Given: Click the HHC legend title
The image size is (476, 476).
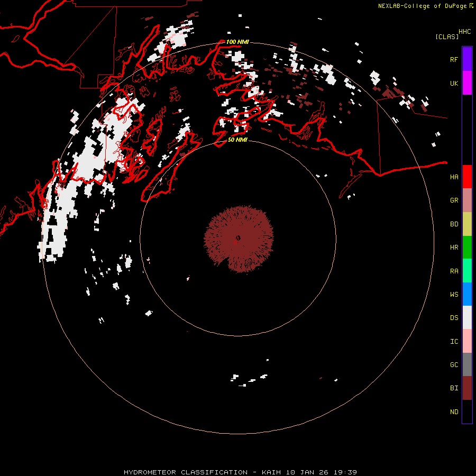Looking at the screenshot, I should pos(464,32).
